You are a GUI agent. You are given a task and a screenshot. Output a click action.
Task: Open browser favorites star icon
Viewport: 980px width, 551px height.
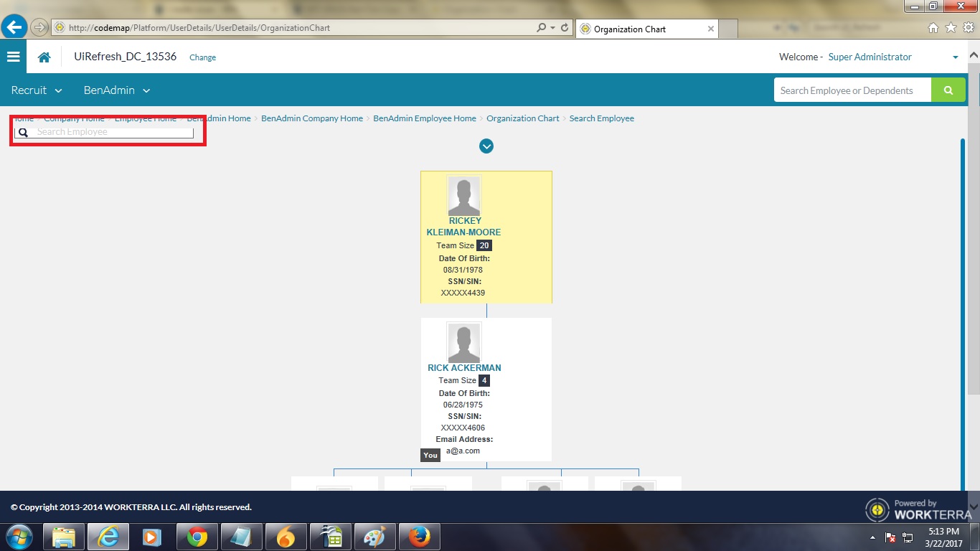tap(951, 28)
